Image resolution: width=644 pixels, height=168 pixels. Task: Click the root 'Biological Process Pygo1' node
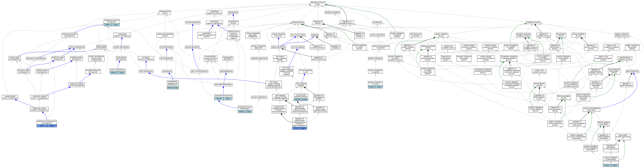click(x=318, y=4)
